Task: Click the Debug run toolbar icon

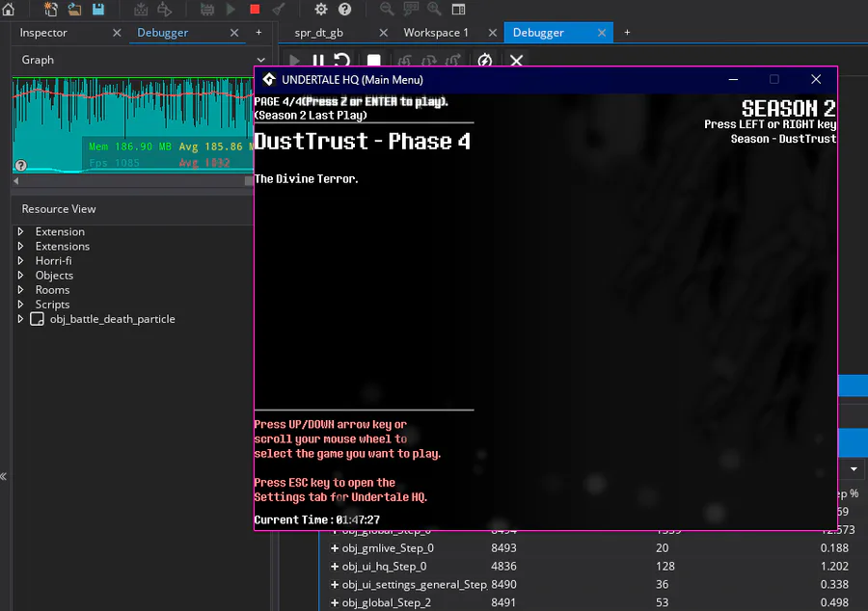Action: point(207,9)
